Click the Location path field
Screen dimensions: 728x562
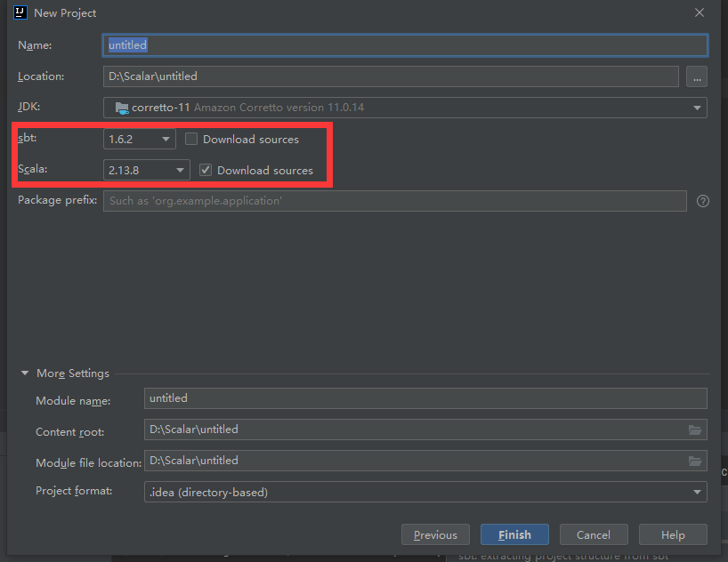tap(391, 76)
